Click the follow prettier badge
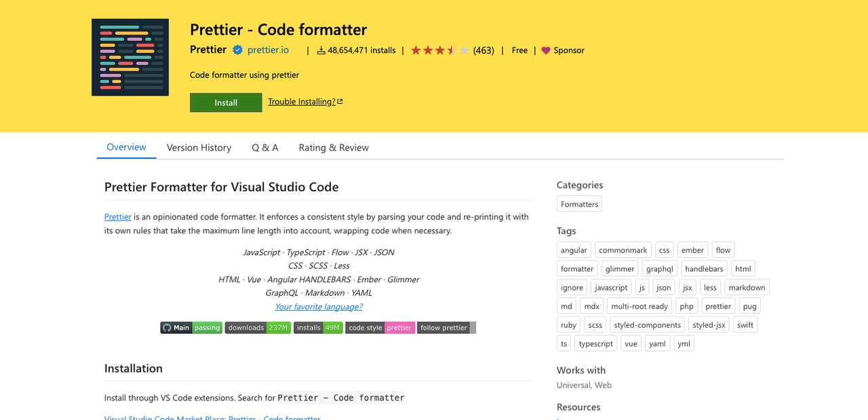Viewport: 868px width, 420px height. point(446,328)
